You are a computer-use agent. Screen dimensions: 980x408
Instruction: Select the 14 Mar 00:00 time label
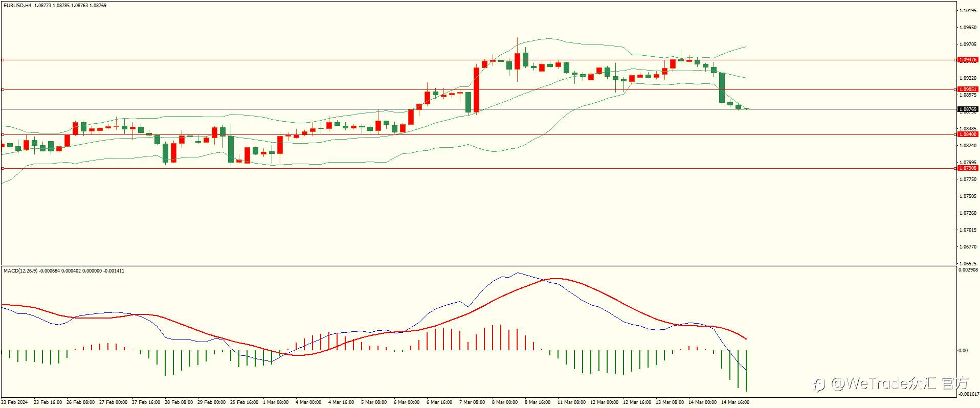(702, 402)
